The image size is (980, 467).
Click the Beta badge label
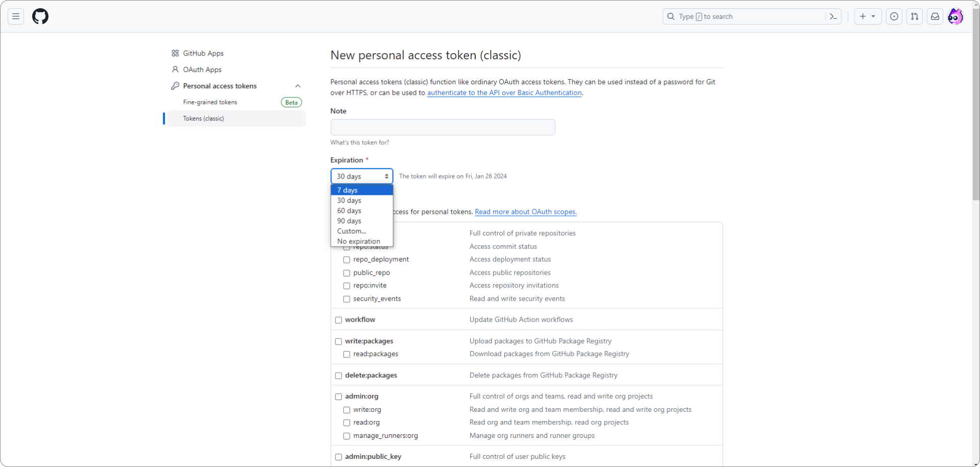(x=291, y=103)
